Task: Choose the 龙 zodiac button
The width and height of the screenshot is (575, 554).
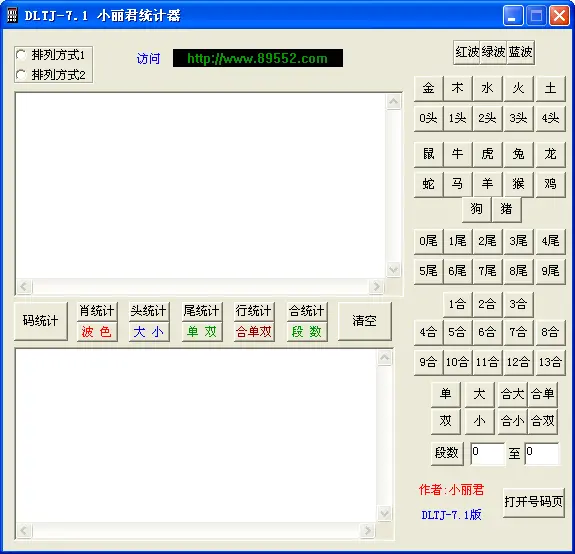Action: click(x=550, y=154)
